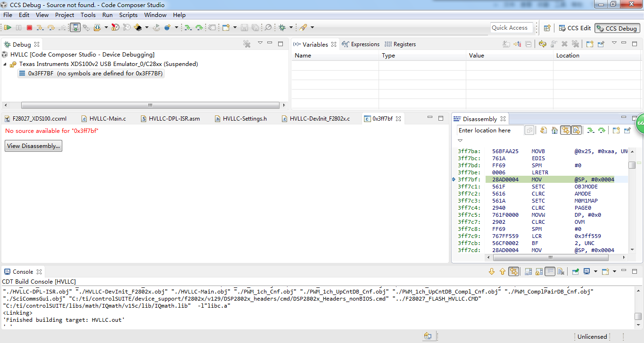Open Display Selected Console dropdown arrow
This screenshot has width=644, height=343.
tap(595, 271)
